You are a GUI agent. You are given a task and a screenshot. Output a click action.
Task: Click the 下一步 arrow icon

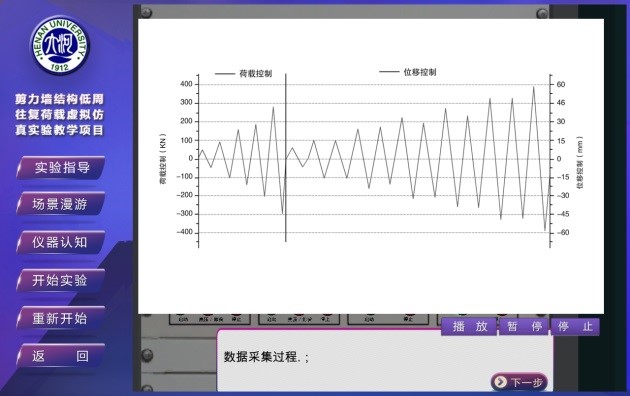[500, 382]
